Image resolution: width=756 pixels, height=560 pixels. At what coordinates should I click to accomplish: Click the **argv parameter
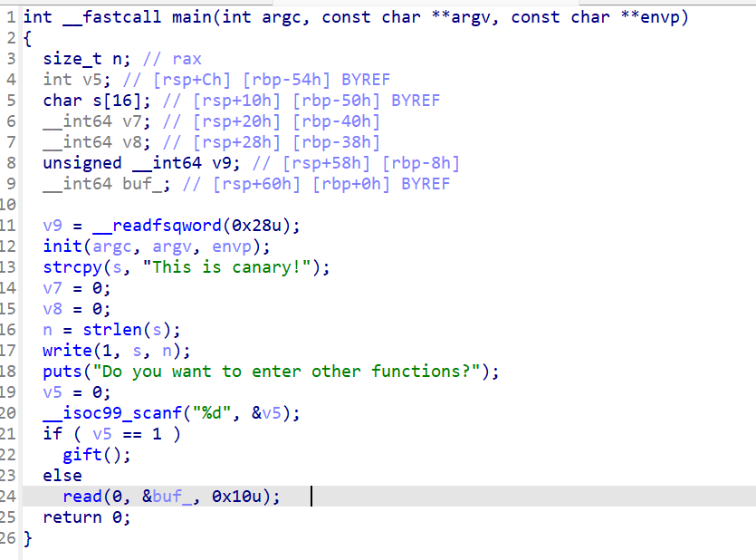461,17
